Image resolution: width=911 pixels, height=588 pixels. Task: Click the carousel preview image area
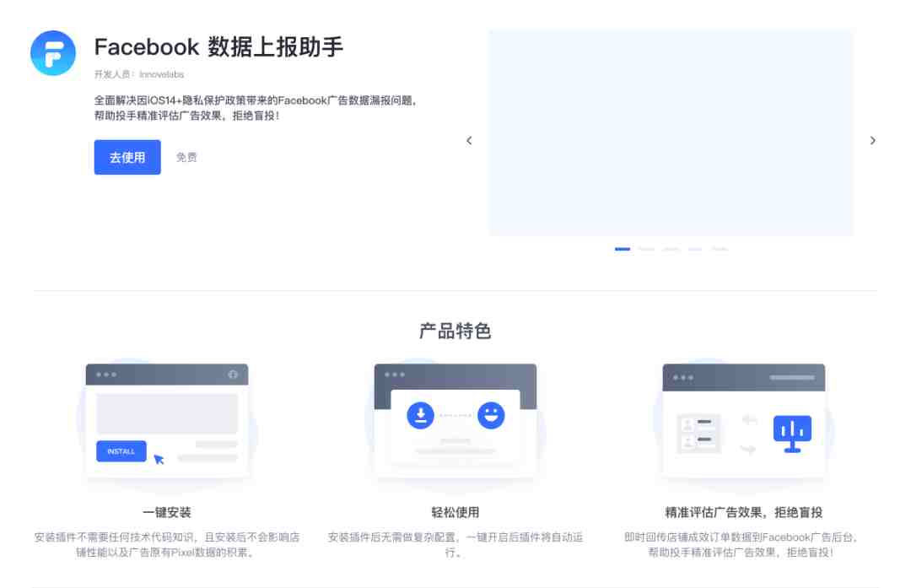[671, 133]
